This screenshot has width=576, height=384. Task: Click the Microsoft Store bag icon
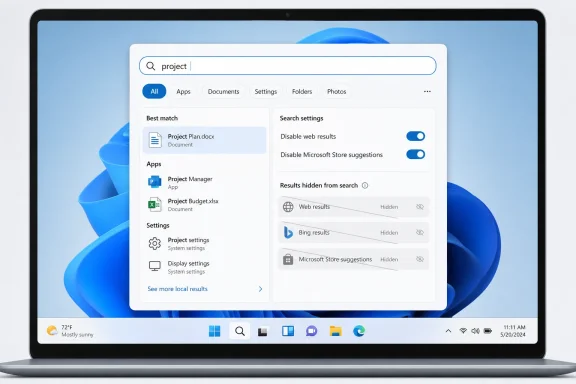(x=288, y=259)
